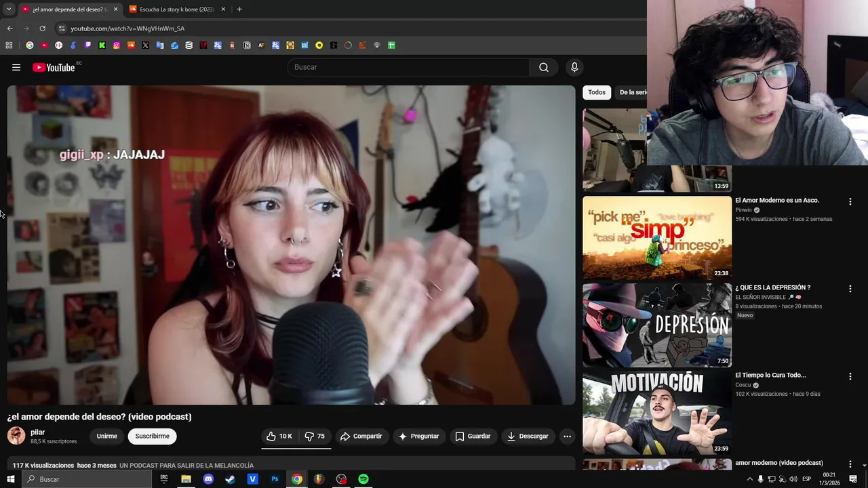The image size is (868, 488).
Task: Open options for amor moderno (video podcast)
Action: 850,464
